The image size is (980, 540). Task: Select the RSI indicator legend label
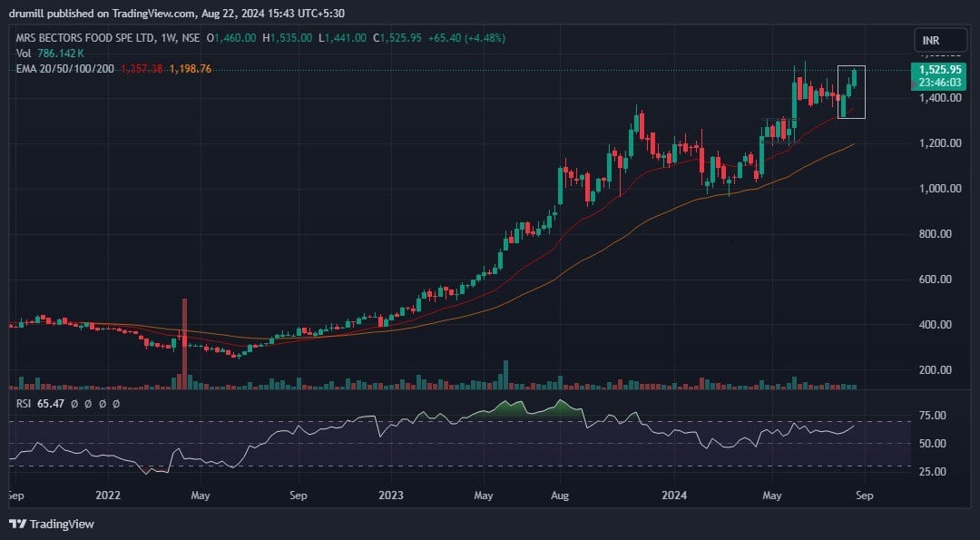pyautogui.click(x=24, y=403)
